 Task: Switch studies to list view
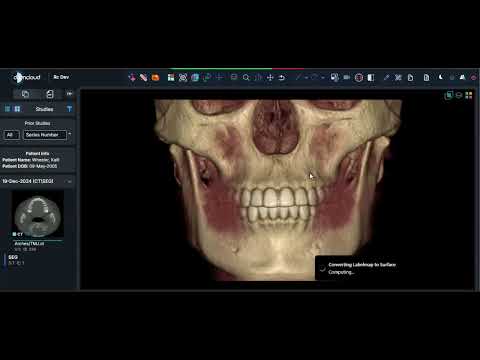[x=7, y=109]
